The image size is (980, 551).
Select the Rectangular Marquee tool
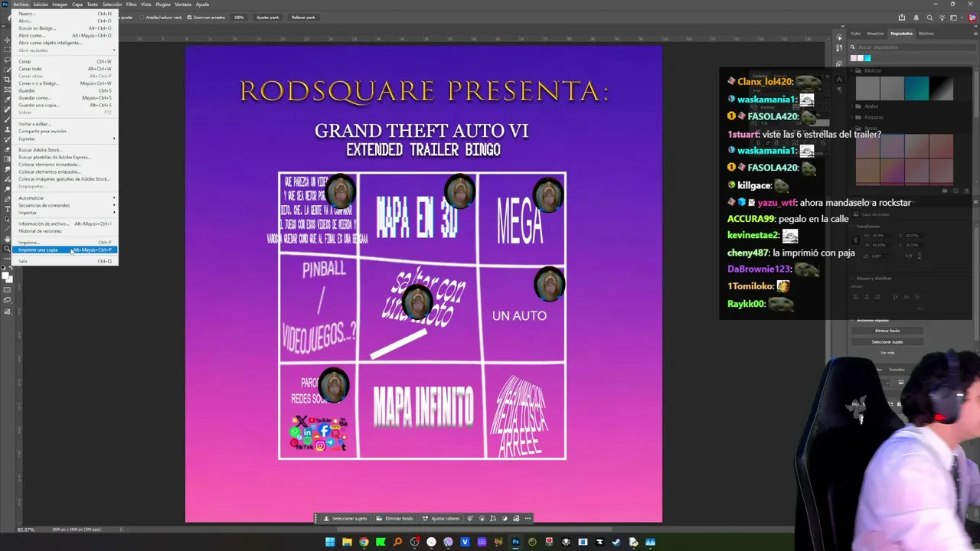(x=8, y=50)
